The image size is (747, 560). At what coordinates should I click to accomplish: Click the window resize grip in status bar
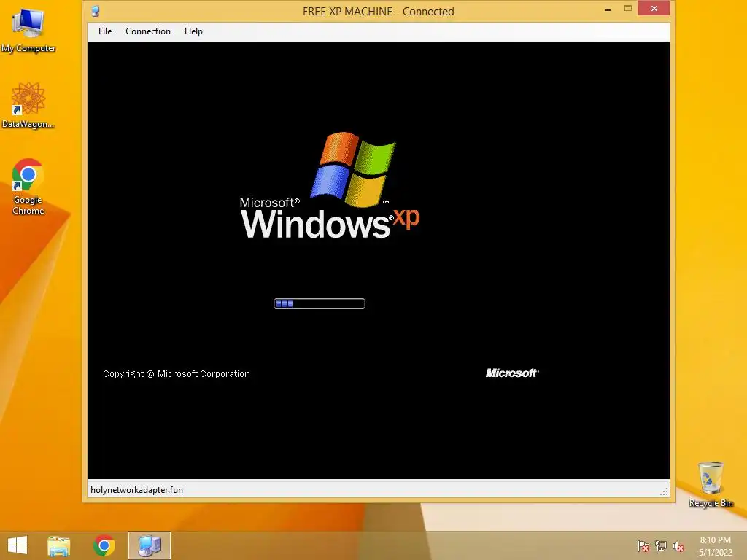(664, 491)
